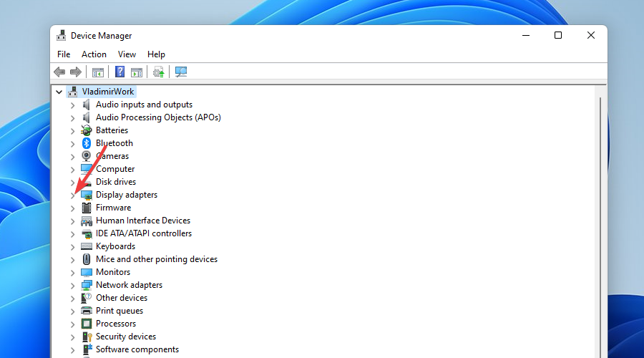Open the View menu
644x358 pixels.
(127, 54)
